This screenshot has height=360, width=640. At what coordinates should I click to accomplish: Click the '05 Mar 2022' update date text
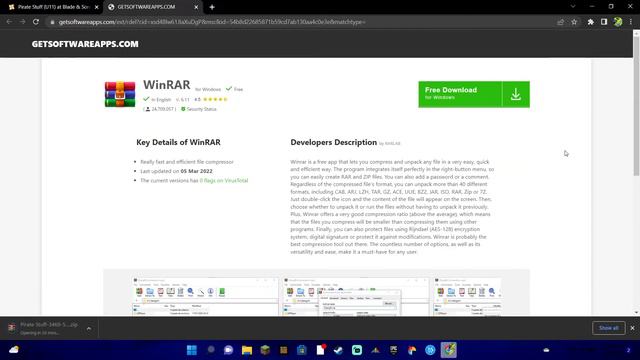coord(196,171)
